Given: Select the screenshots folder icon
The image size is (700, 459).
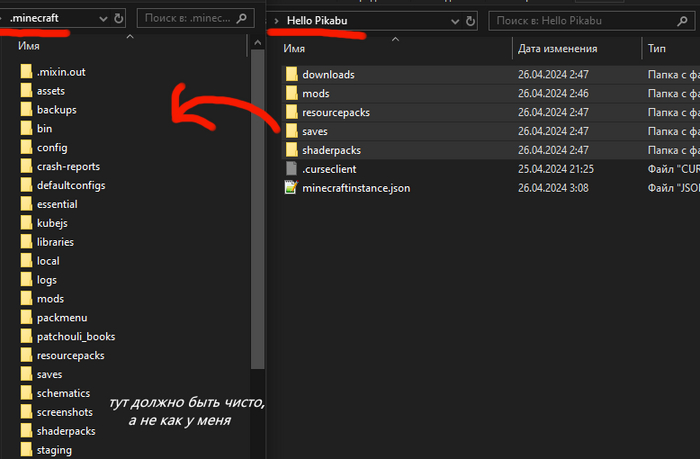Looking at the screenshot, I should pos(26,412).
